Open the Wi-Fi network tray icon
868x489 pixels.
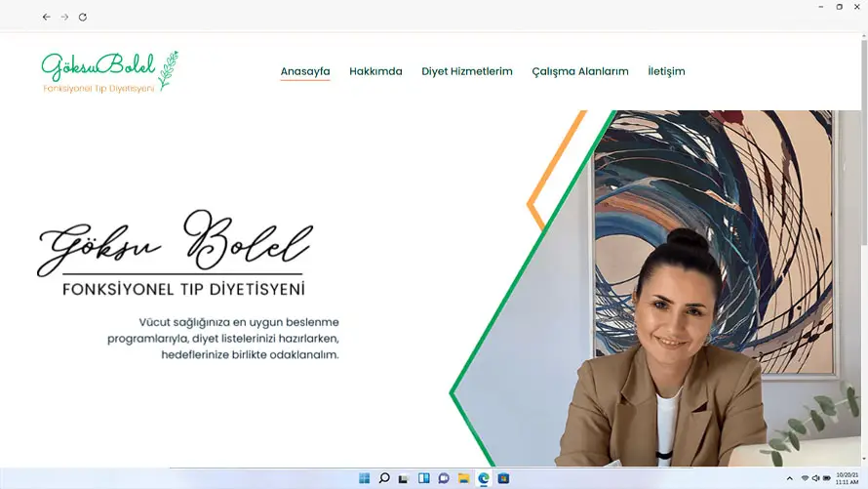pyautogui.click(x=805, y=478)
